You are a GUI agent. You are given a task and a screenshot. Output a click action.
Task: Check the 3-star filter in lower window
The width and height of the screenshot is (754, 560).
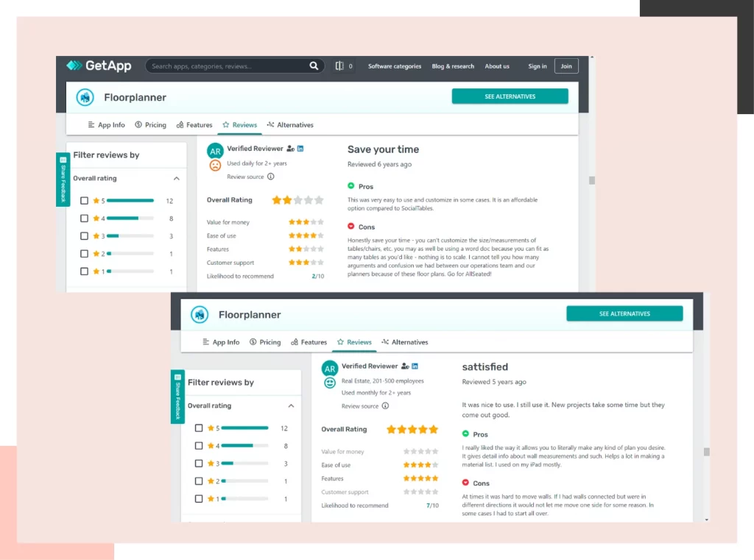(x=199, y=464)
